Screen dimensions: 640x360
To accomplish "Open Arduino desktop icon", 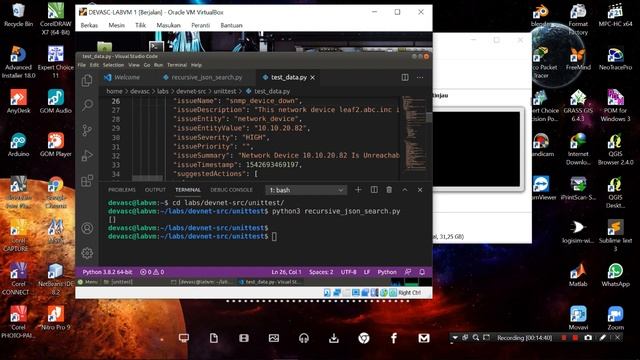I will (18, 145).
